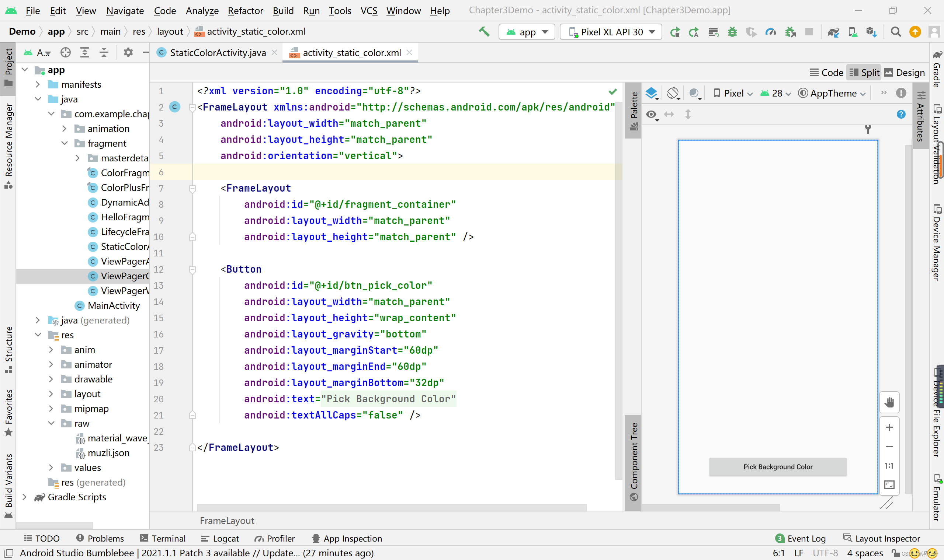The image size is (944, 560).
Task: Click Zoom to 100% (1:1) button
Action: pos(889,466)
